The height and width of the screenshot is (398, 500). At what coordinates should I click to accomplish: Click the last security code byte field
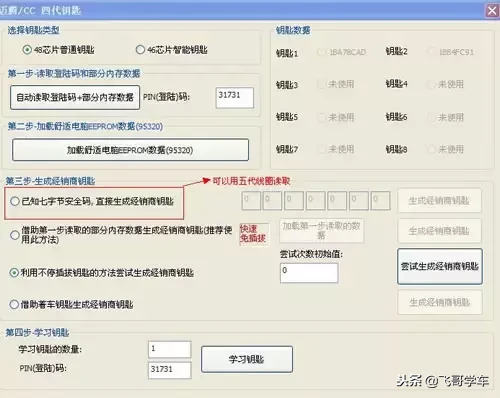pos(380,201)
